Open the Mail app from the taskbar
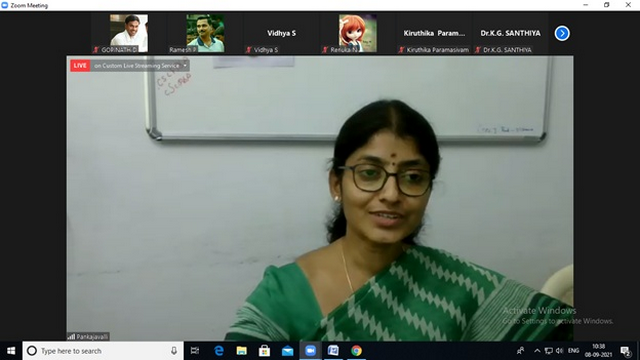 coord(287,351)
